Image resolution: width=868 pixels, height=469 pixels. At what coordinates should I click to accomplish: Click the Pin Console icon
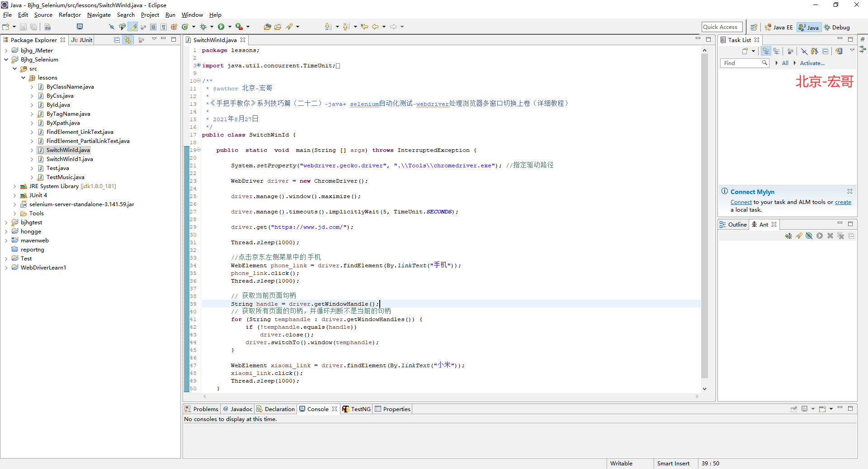tap(794, 409)
